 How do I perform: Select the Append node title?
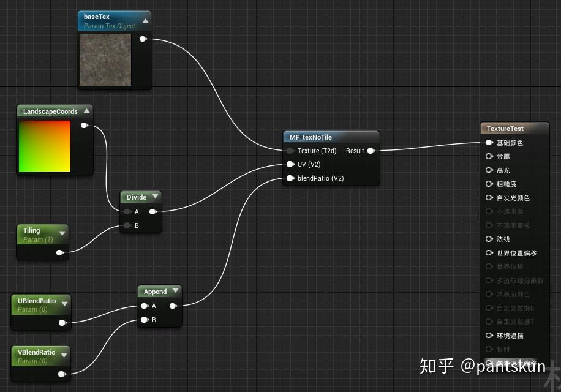coord(155,292)
